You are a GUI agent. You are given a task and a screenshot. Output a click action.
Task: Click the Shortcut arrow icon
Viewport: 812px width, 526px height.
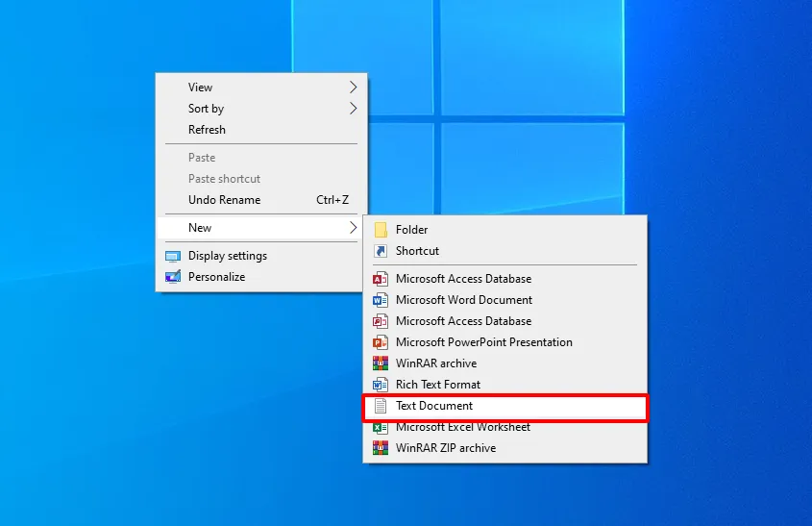(x=381, y=251)
